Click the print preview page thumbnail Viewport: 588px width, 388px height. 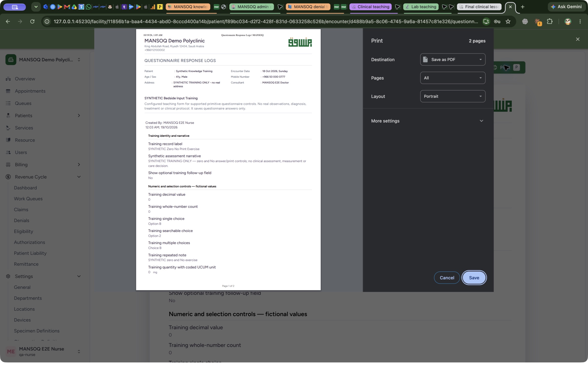coord(228,160)
